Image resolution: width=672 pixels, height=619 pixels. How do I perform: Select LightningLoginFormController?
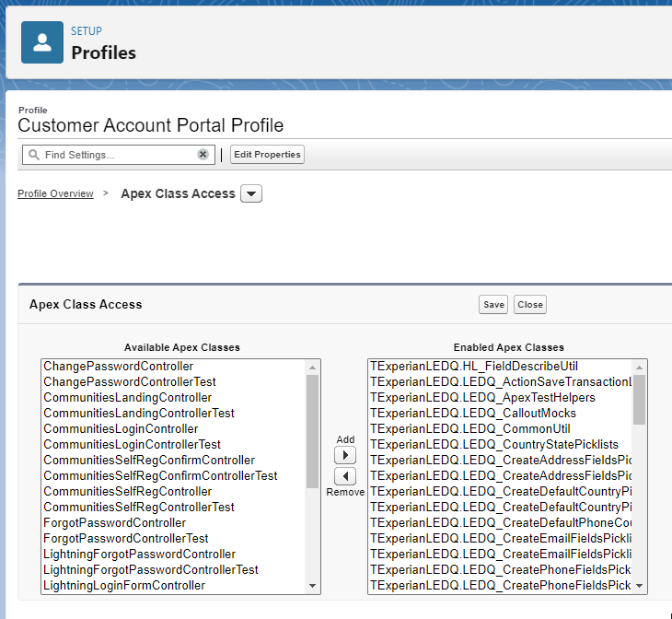point(174,586)
